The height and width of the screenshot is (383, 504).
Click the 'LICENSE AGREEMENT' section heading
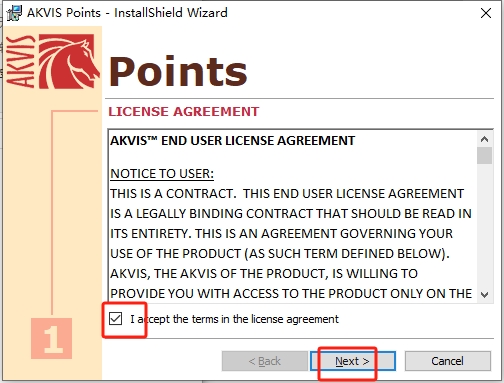tap(184, 112)
